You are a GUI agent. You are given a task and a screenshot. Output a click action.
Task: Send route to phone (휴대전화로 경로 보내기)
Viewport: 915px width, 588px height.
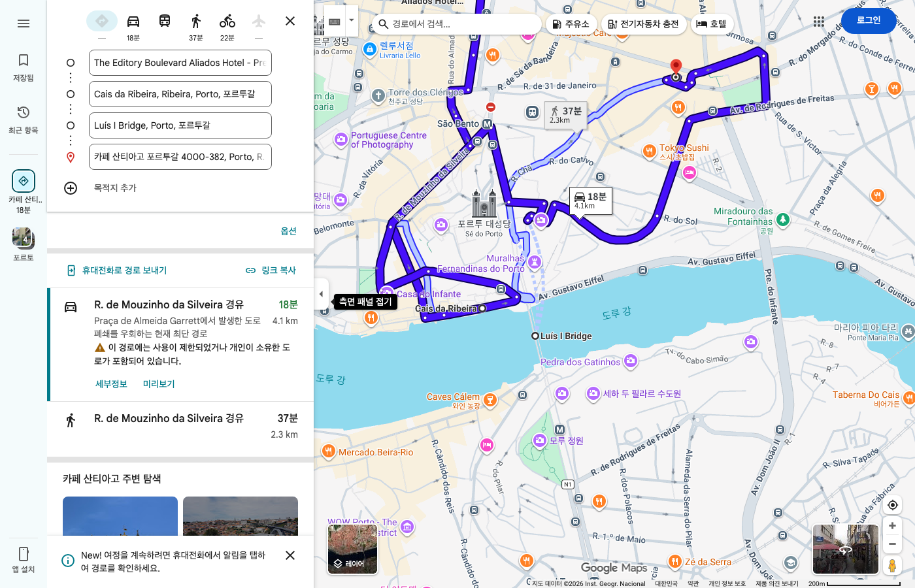(x=117, y=270)
